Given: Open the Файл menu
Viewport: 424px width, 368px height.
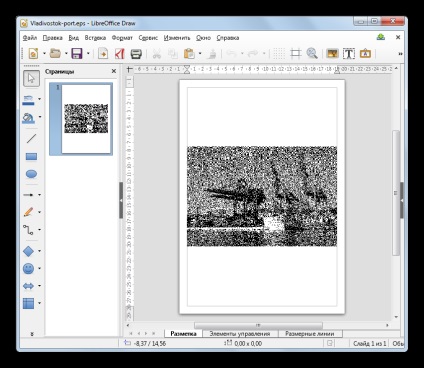Looking at the screenshot, I should (x=30, y=38).
